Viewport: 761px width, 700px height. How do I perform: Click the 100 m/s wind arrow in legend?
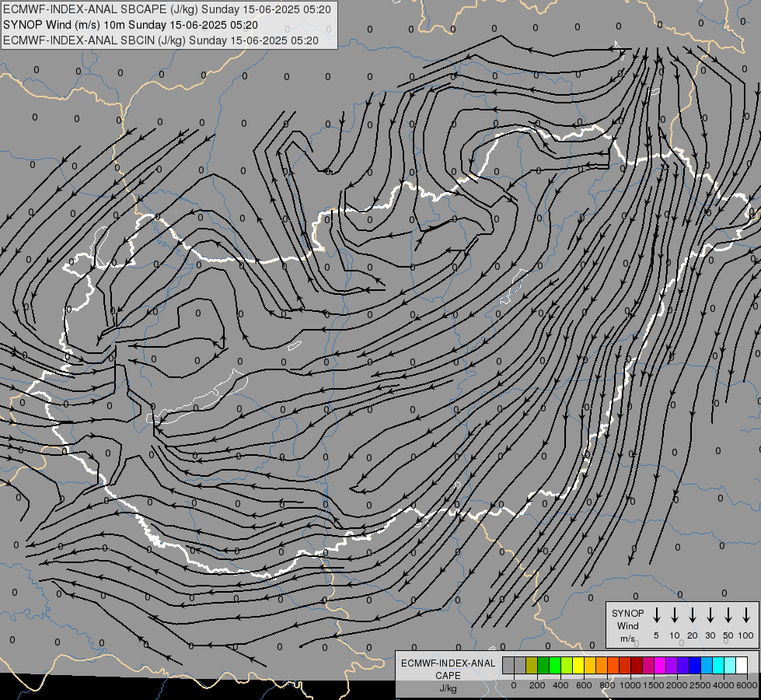pyautogui.click(x=746, y=615)
